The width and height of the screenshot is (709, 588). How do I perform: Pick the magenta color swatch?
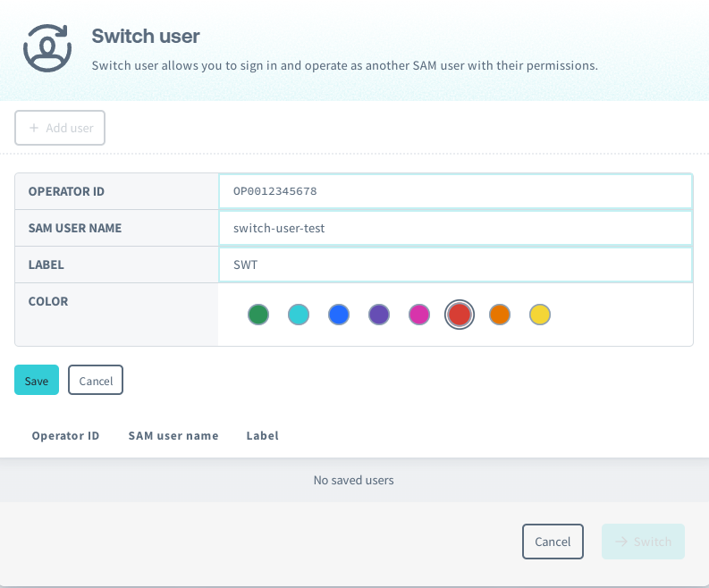click(419, 315)
